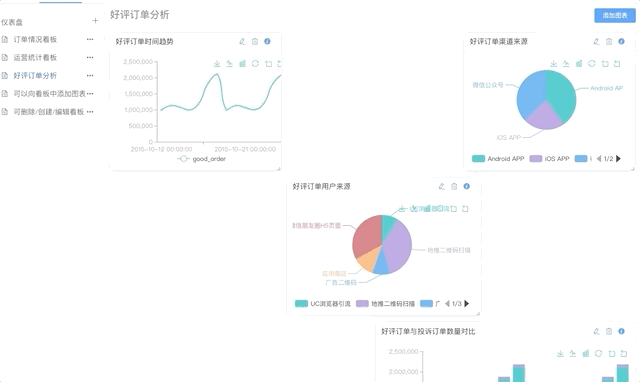The width and height of the screenshot is (640, 382).
Task: Save 好评订单时间趋势 chart as image
Action: [x=217, y=64]
